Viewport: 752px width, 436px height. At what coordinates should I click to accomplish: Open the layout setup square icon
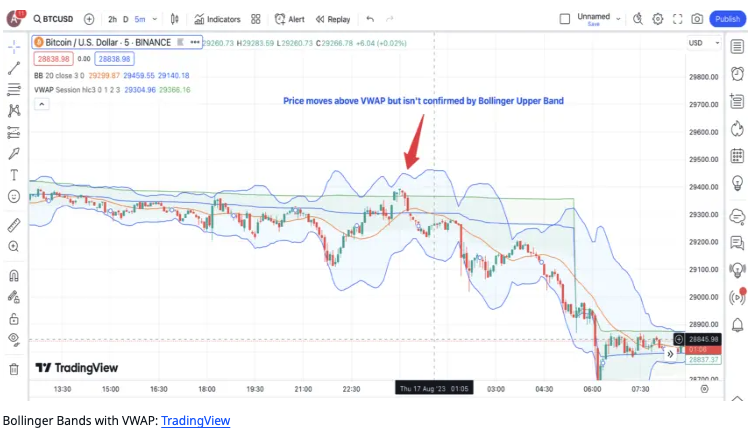click(x=565, y=19)
